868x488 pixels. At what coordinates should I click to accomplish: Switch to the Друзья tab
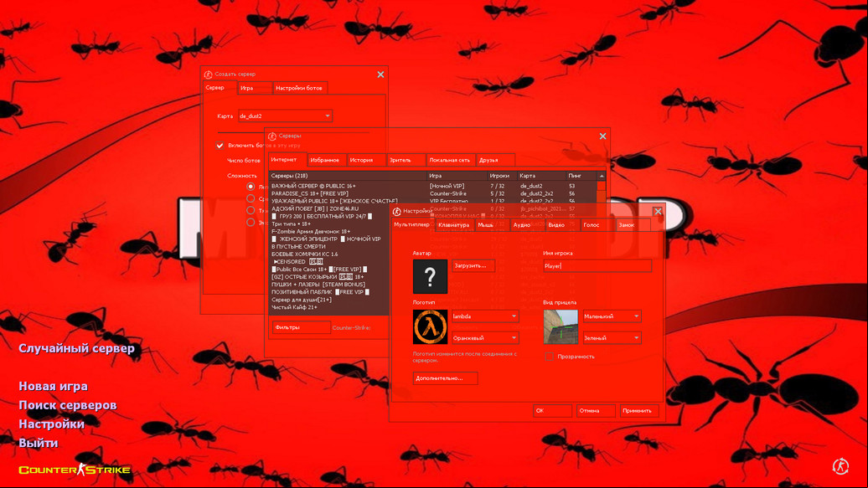point(495,160)
